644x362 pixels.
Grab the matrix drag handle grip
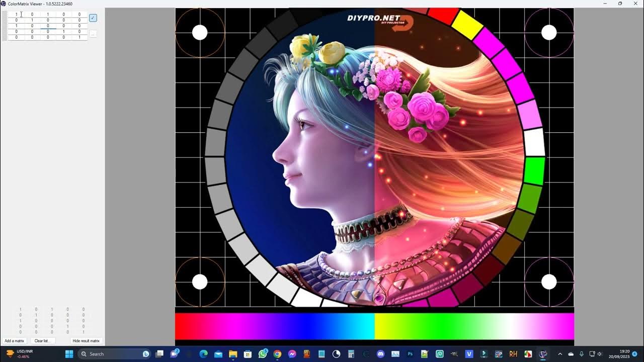pos(5,25)
